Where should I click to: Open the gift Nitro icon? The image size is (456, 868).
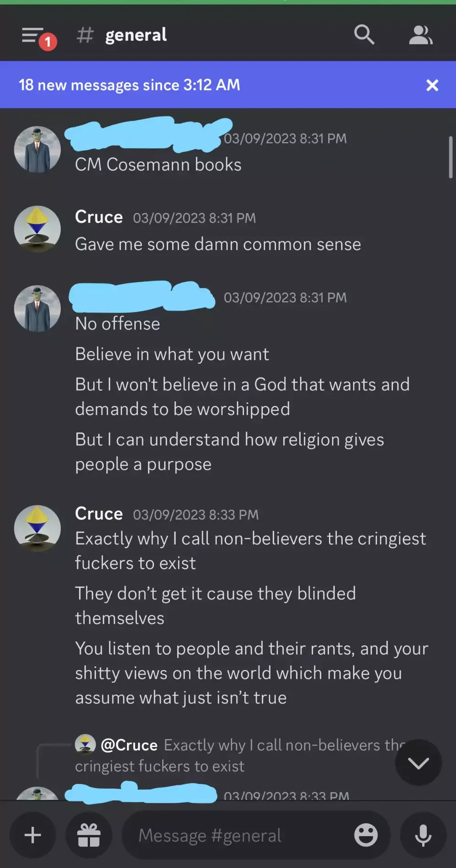[89, 835]
